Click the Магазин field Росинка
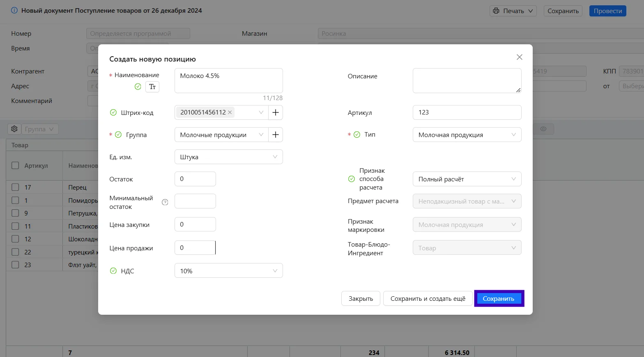644x357 pixels. click(x=481, y=34)
